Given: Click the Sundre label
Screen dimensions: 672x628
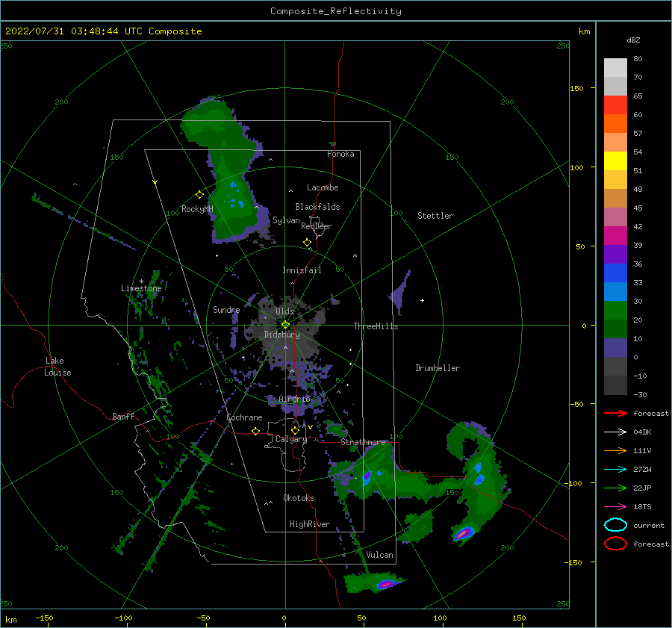Looking at the screenshot, I should click(226, 309).
